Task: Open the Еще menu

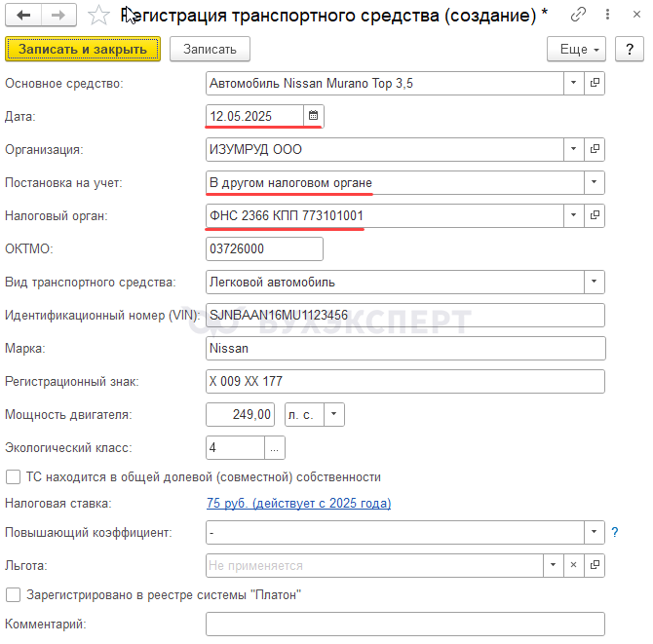Action: pyautogui.click(x=576, y=49)
